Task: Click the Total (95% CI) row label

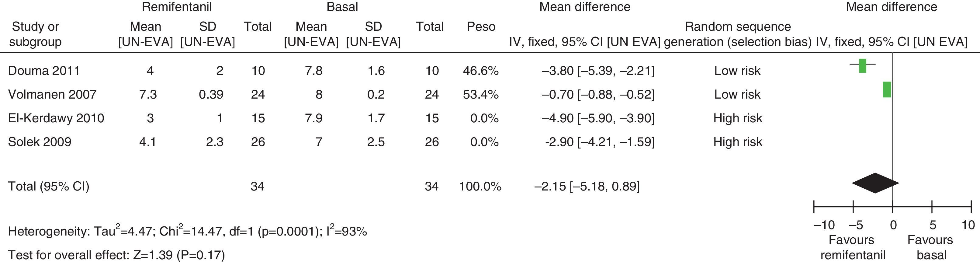Action: click(x=48, y=186)
